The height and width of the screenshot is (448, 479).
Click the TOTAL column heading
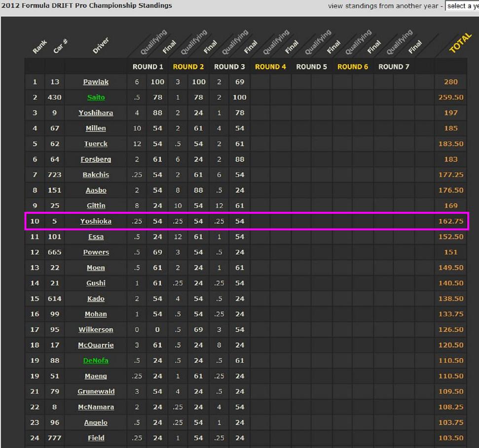click(x=460, y=43)
